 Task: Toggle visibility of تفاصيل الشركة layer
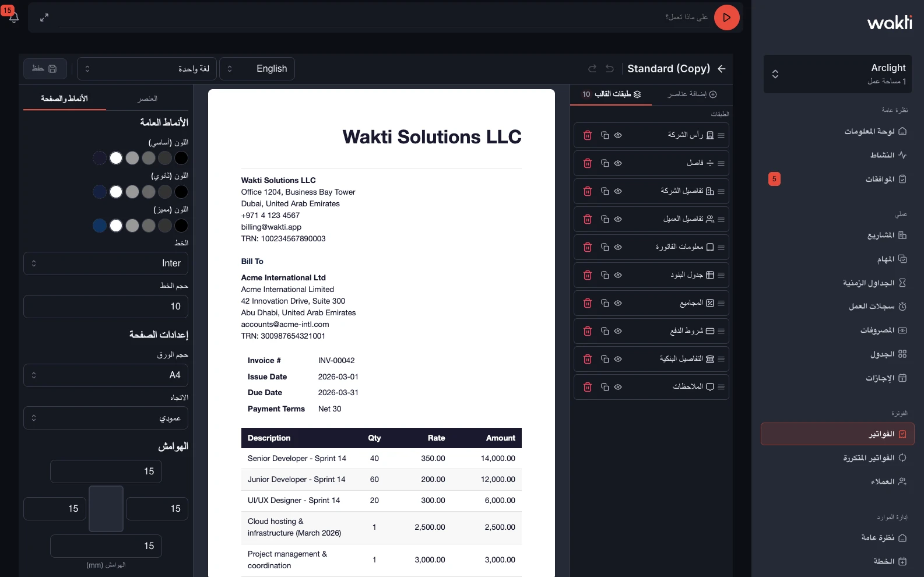click(618, 191)
